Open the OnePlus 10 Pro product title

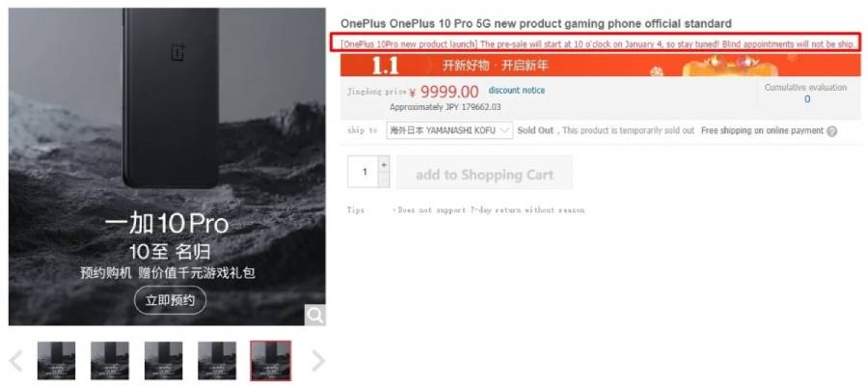click(536, 24)
